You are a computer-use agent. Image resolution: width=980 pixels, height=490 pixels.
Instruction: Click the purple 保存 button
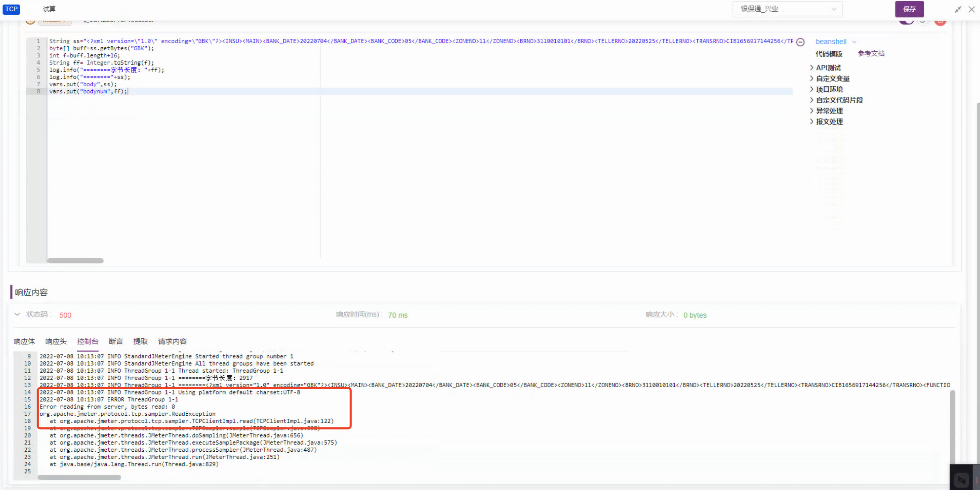(909, 9)
